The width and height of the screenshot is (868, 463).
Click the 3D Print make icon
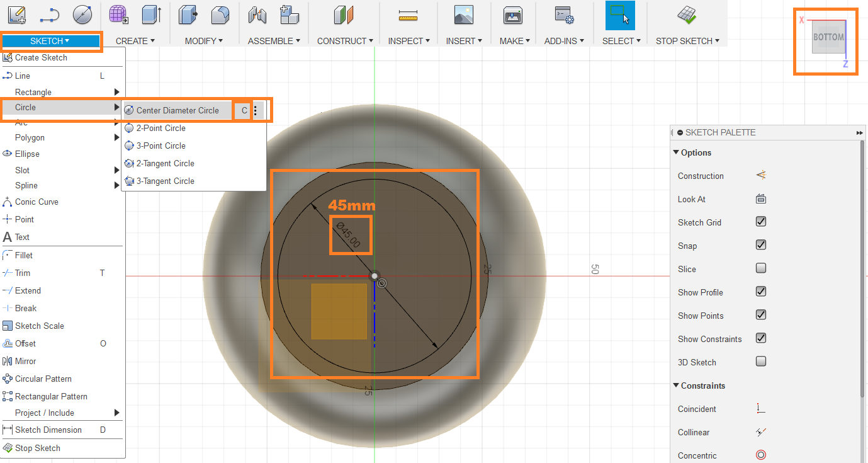click(x=514, y=14)
